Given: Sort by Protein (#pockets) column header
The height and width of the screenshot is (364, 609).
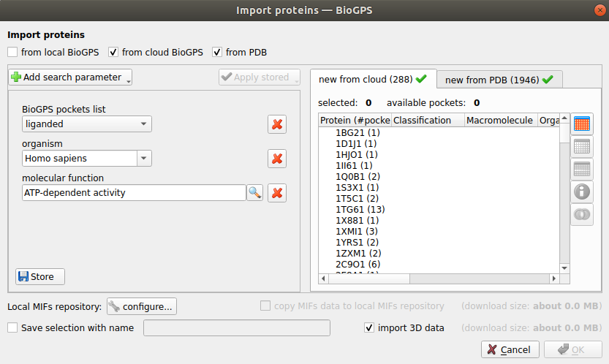Looking at the screenshot, I should (x=355, y=121).
